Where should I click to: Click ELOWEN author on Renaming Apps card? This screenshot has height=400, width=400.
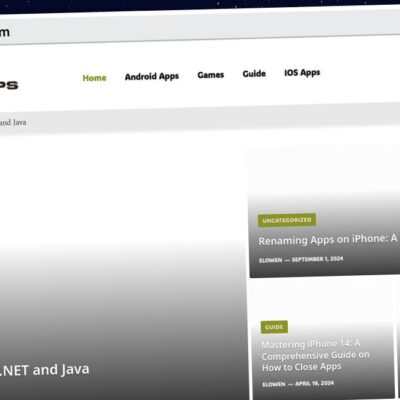270,260
